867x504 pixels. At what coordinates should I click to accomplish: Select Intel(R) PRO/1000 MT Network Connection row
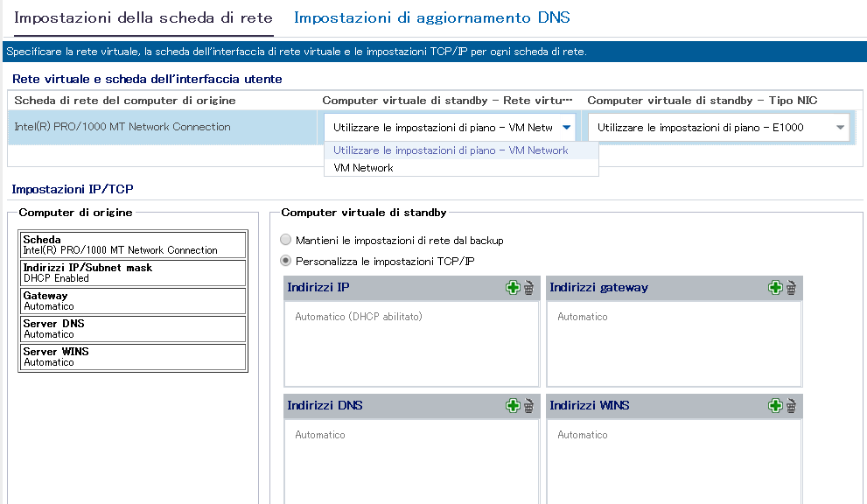tap(163, 127)
